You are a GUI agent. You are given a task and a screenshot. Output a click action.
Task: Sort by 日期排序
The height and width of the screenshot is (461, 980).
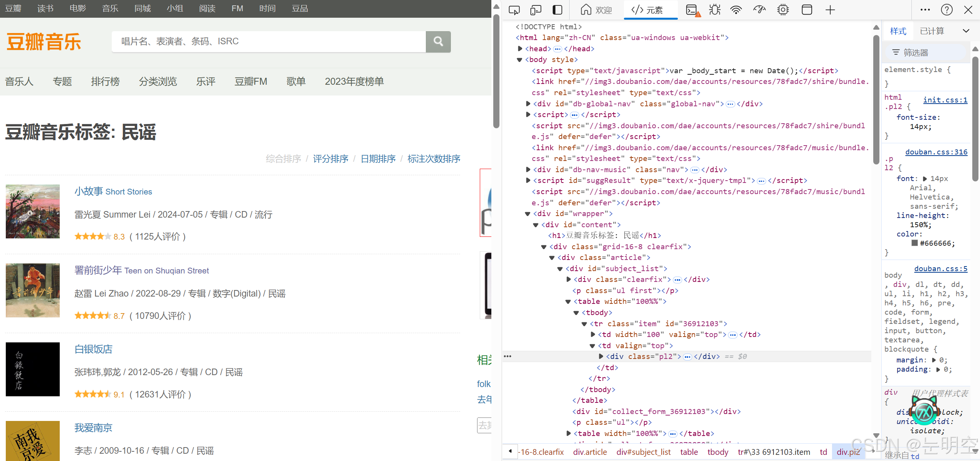coord(378,159)
